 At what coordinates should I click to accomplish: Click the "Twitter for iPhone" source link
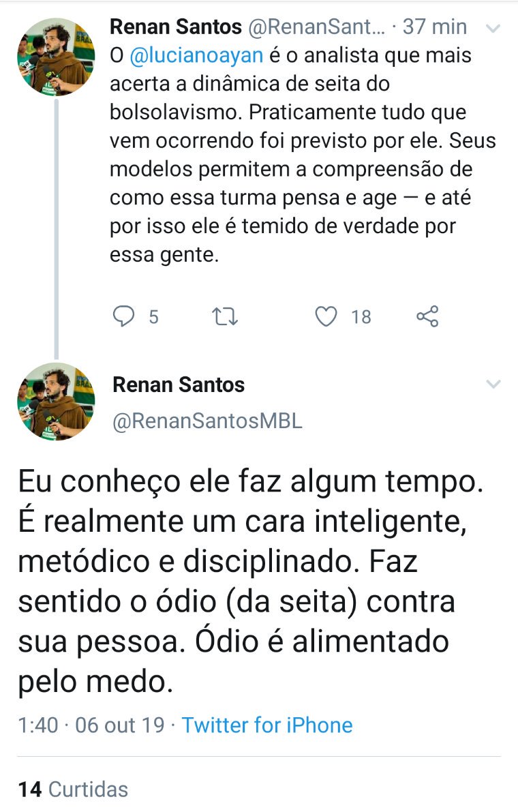point(267,725)
